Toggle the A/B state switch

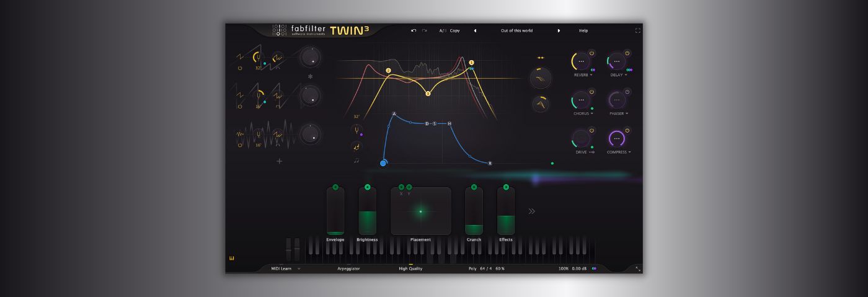pos(442,30)
